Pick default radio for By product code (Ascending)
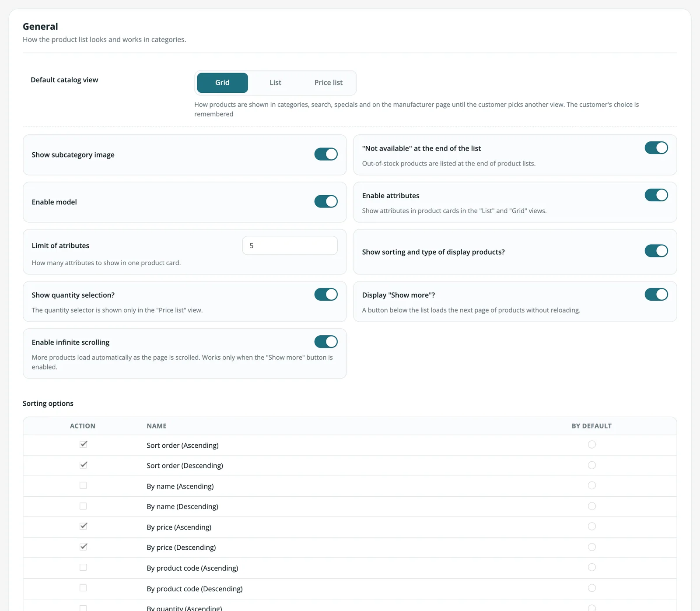 click(592, 567)
